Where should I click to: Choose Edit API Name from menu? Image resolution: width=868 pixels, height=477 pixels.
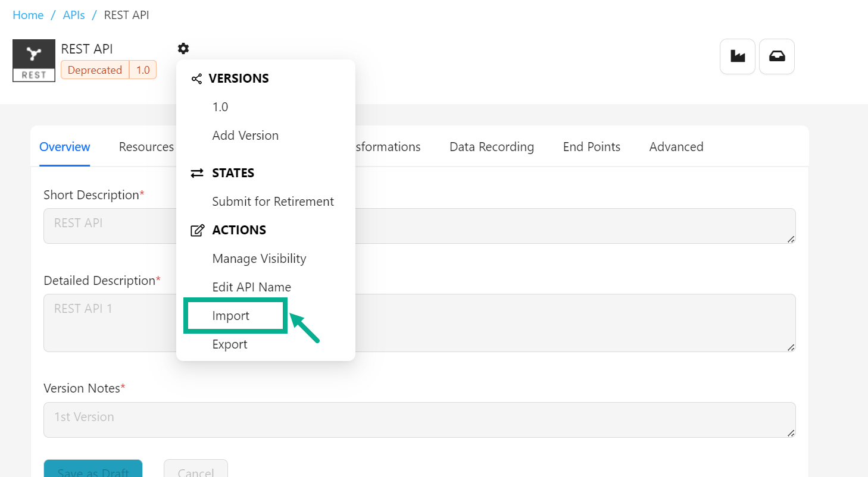point(251,287)
